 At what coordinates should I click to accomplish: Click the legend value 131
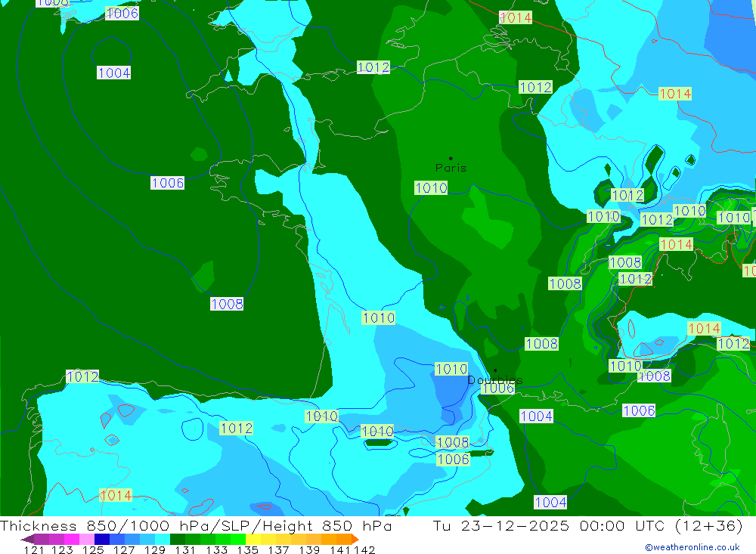coord(185,549)
